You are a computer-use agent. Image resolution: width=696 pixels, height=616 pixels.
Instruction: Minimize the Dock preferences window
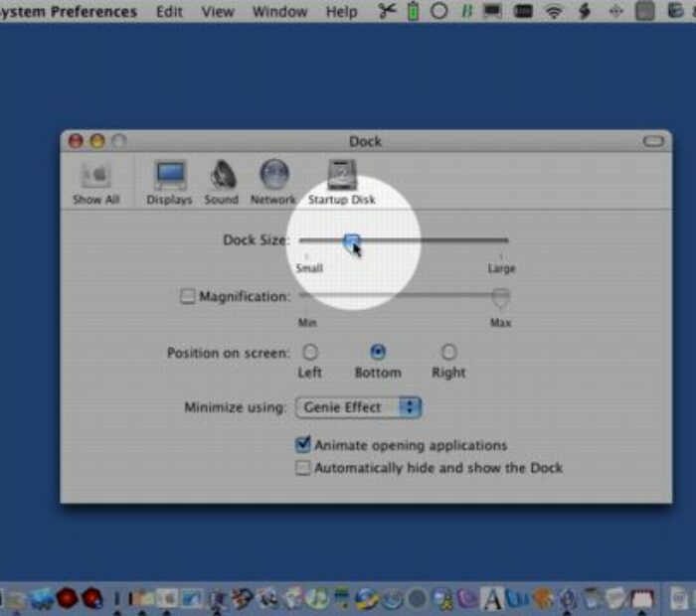[x=97, y=141]
